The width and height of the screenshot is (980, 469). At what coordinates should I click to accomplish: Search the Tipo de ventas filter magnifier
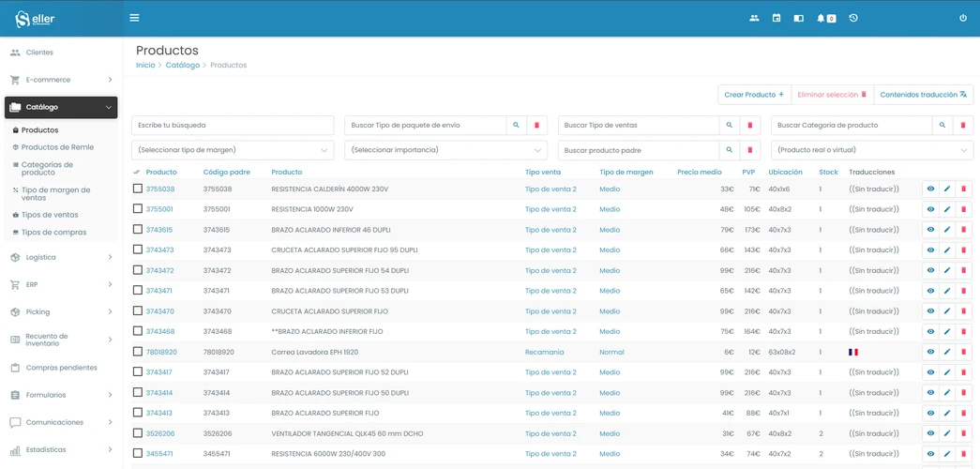[729, 125]
